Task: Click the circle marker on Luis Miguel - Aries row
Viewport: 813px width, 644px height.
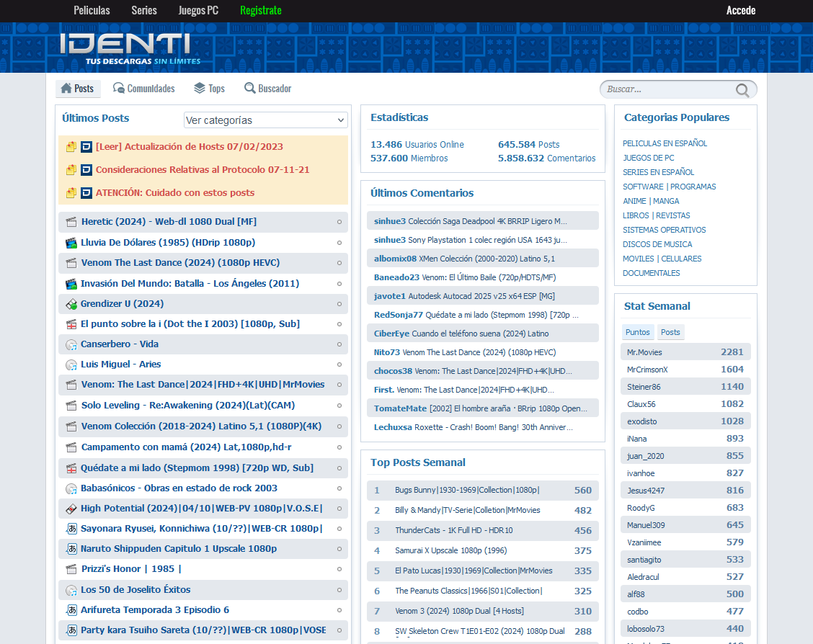Action: (339, 365)
